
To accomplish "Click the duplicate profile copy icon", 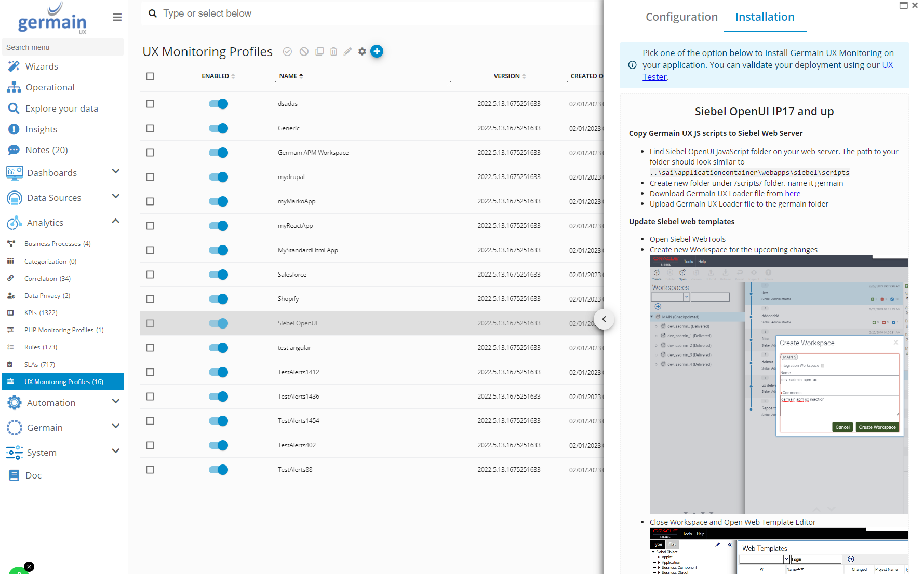I will click(319, 51).
